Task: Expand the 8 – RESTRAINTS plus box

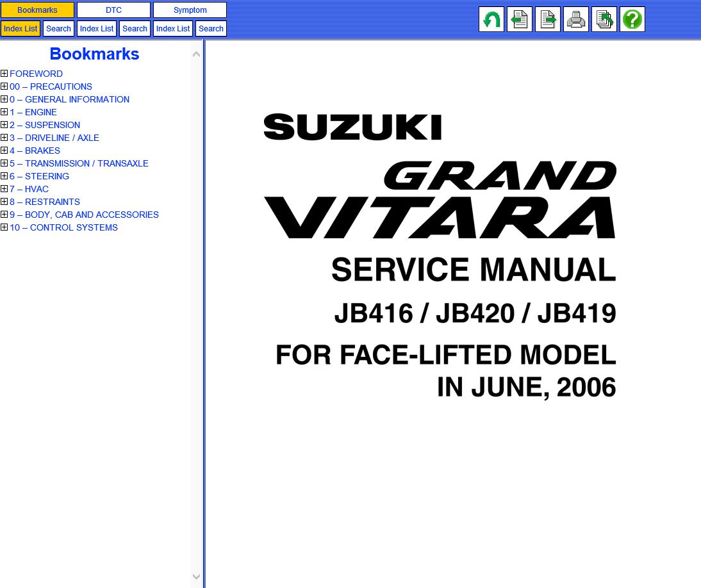Action: 4,202
